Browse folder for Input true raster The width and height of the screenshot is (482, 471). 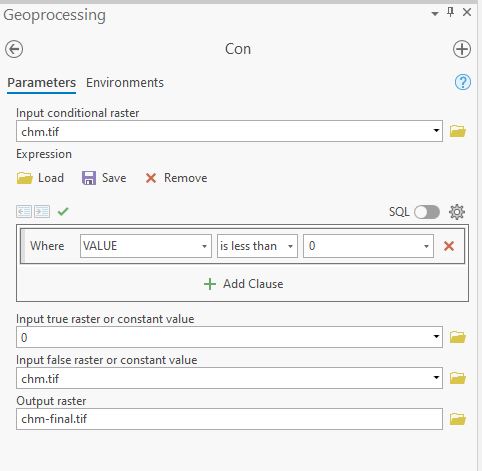[x=458, y=337]
